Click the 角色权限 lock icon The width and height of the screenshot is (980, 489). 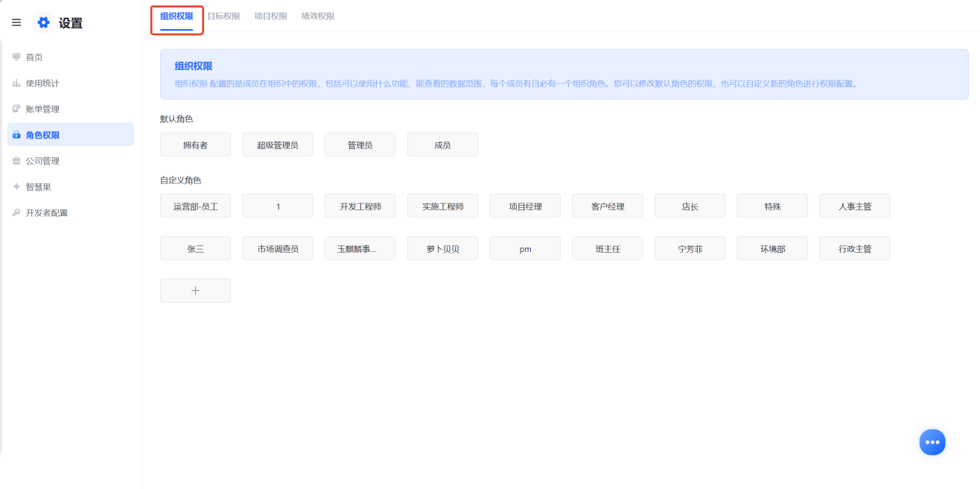coord(16,135)
